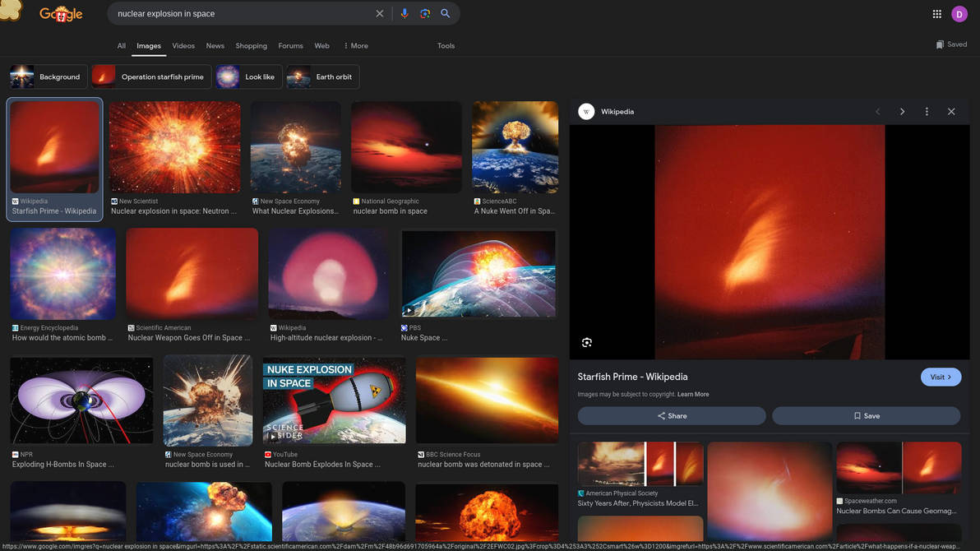Open PBS Nuke Space video thumbnail

tap(478, 274)
